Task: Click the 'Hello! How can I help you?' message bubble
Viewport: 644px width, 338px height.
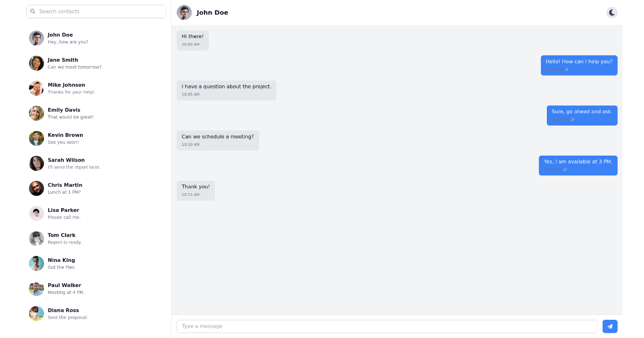Action: click(x=579, y=65)
